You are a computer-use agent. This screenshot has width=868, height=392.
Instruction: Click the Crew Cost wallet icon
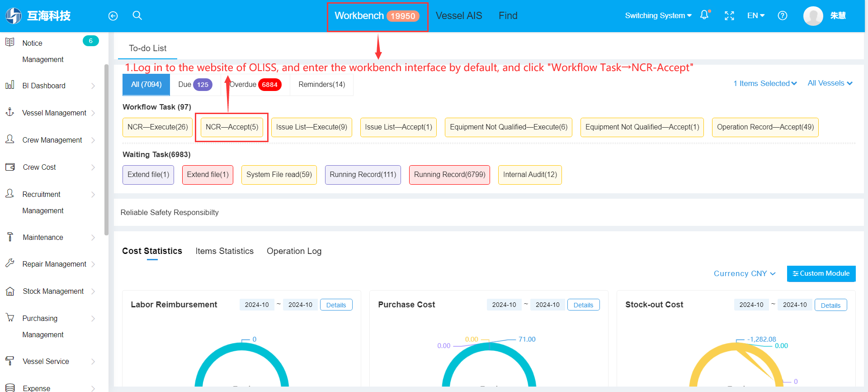pyautogui.click(x=10, y=167)
